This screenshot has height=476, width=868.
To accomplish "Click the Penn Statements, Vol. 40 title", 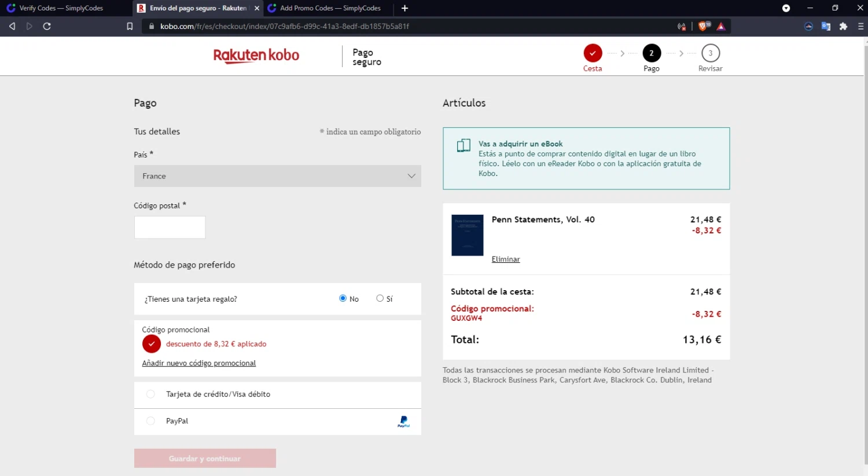I will (x=543, y=219).
